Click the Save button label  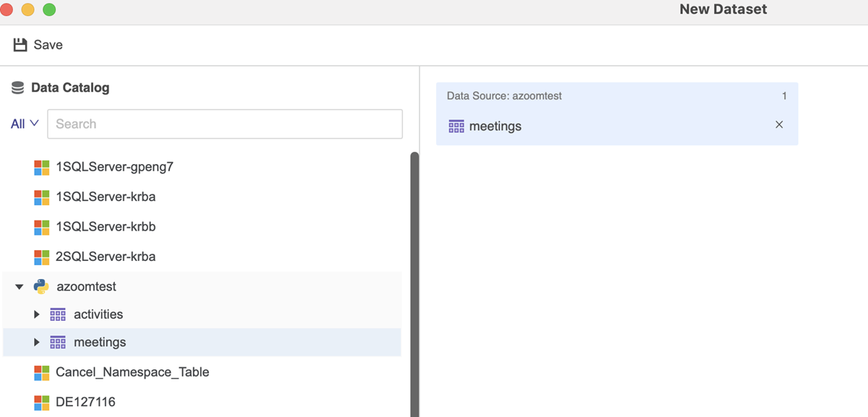tap(48, 45)
